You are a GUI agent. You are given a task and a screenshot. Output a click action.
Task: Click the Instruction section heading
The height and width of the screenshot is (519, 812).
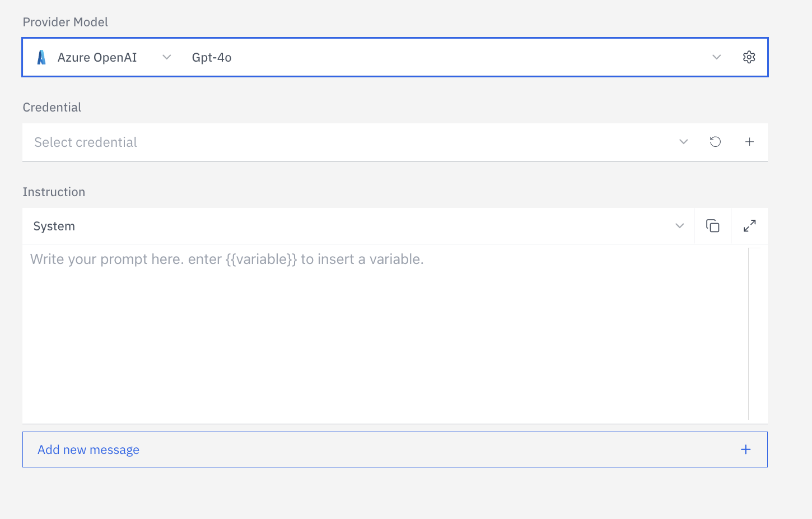[x=54, y=192]
